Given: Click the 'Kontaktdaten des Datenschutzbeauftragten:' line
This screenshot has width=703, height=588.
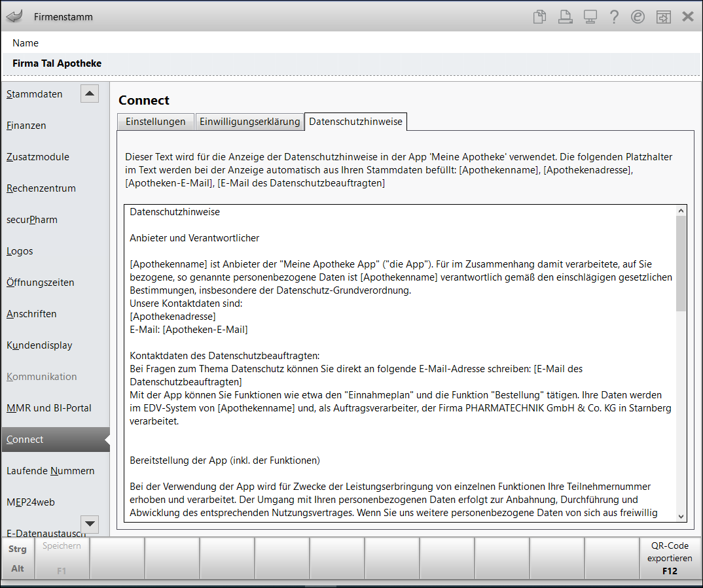Looking at the screenshot, I should (225, 356).
